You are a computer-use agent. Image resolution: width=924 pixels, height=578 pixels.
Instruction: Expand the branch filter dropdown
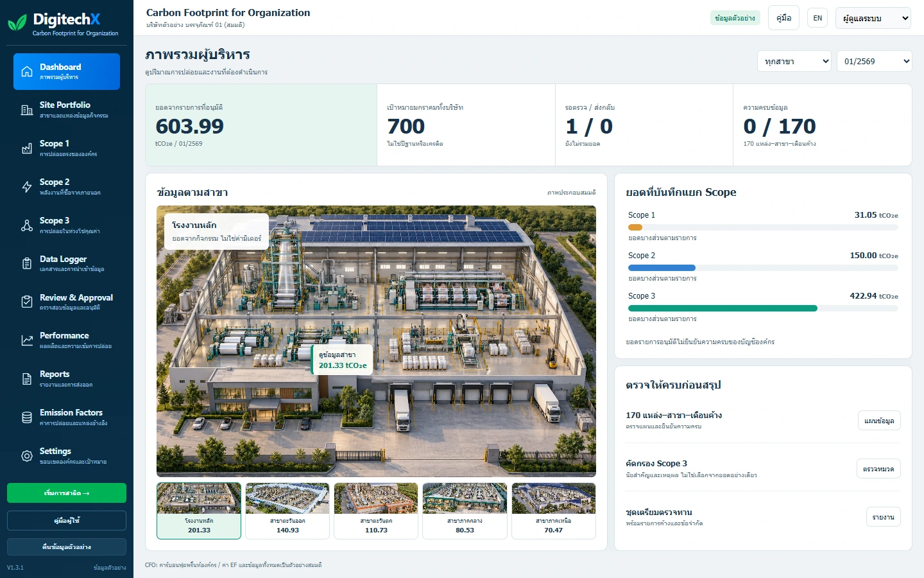pos(794,61)
